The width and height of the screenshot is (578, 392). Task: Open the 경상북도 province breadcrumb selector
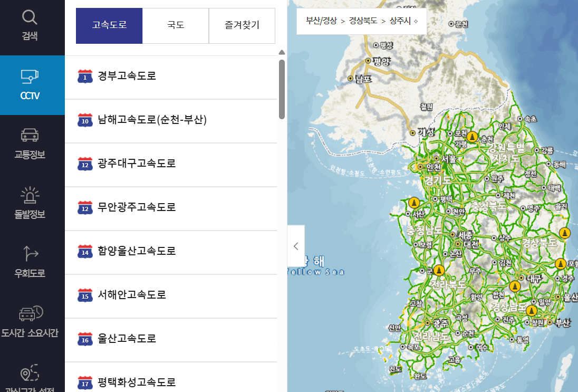click(x=363, y=21)
